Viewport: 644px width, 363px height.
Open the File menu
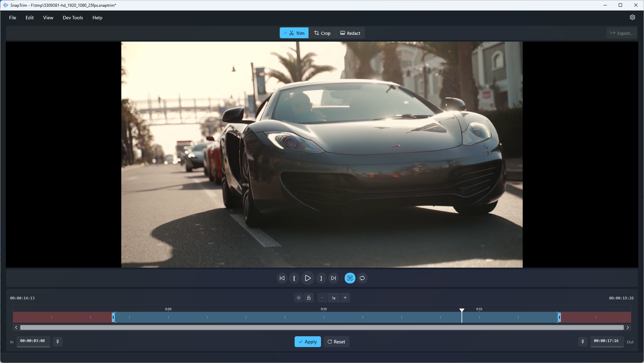[13, 18]
